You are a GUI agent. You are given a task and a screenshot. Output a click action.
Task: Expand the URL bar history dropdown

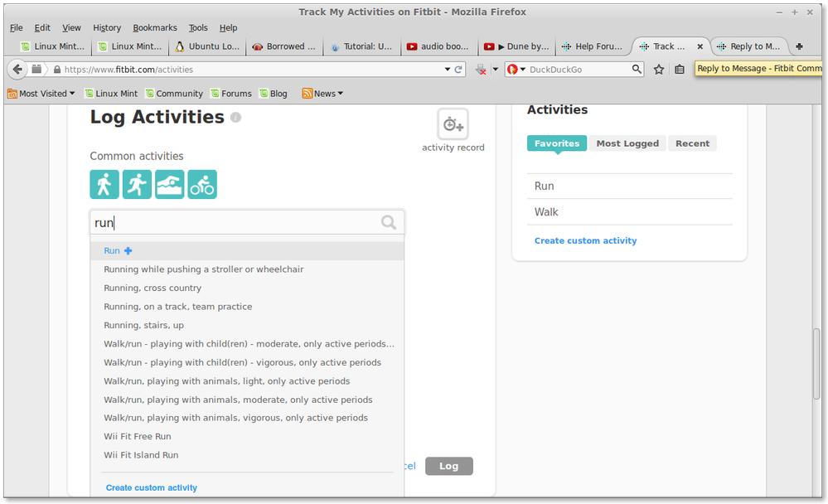pos(448,69)
